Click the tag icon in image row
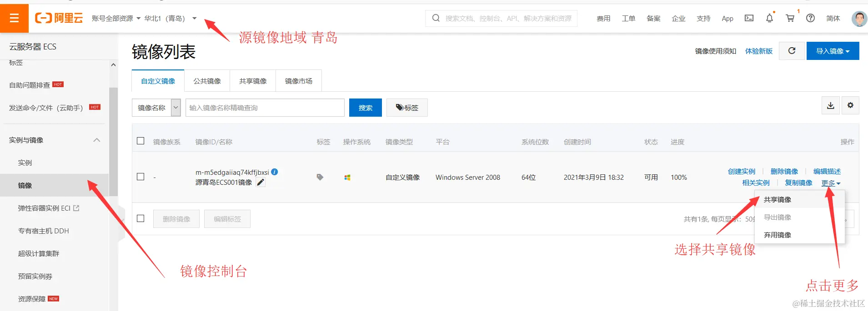868x311 pixels. point(320,178)
